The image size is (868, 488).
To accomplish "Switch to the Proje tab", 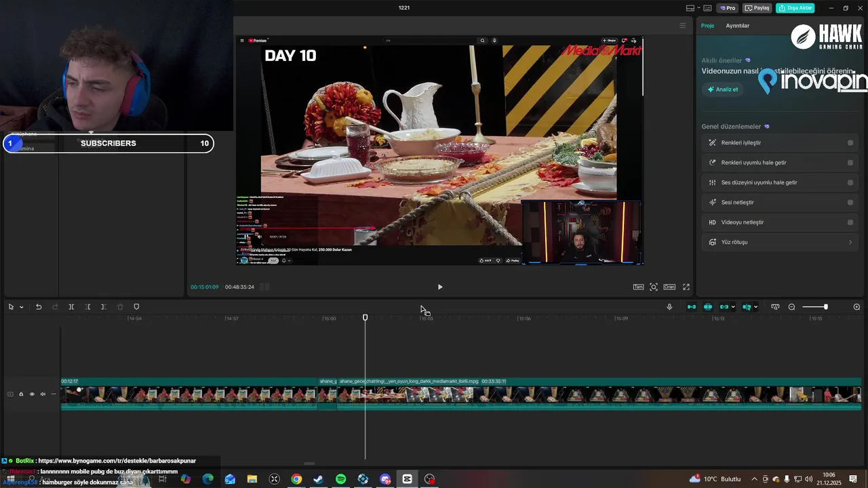I will [707, 26].
